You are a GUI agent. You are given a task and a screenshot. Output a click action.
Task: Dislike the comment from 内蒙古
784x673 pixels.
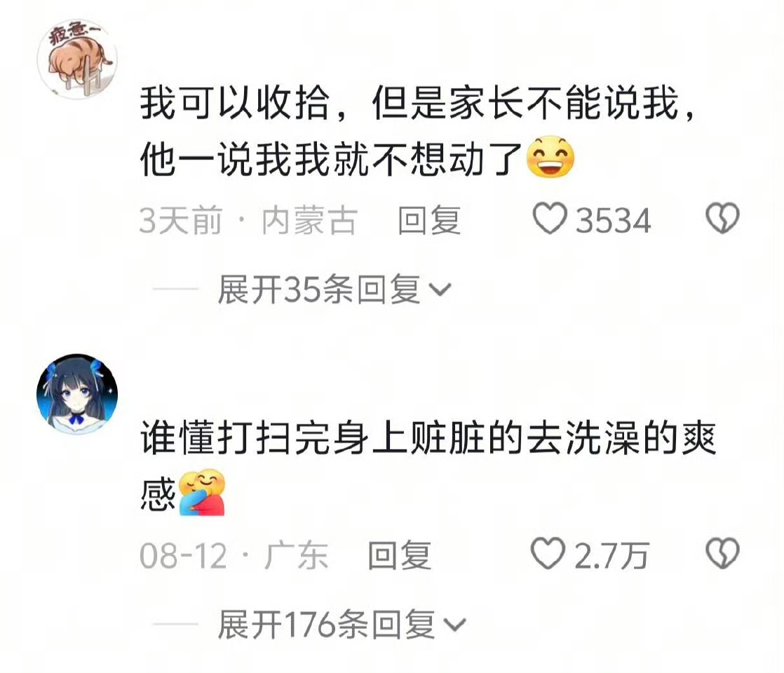pyautogui.click(x=722, y=219)
